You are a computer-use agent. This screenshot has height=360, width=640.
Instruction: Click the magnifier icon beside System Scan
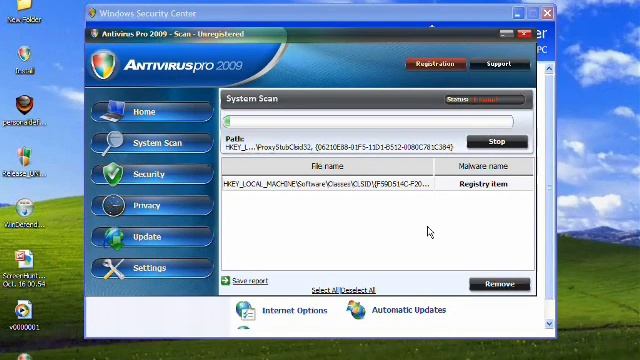112,143
